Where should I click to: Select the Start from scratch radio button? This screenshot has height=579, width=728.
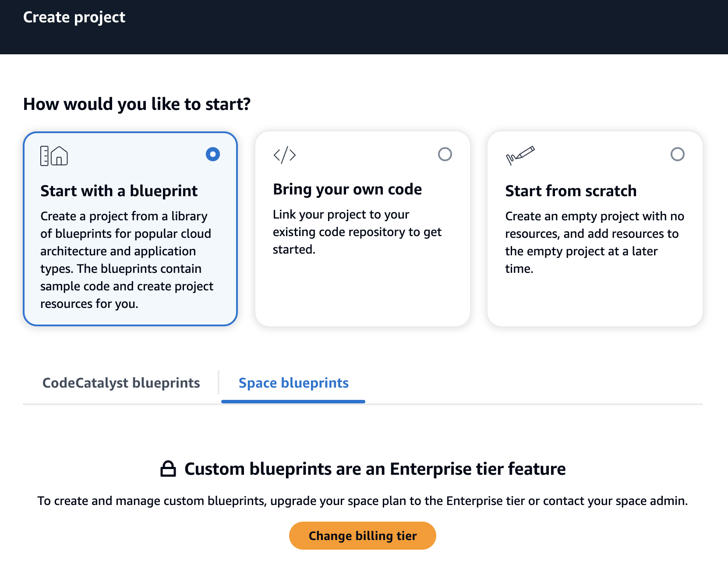[677, 154]
